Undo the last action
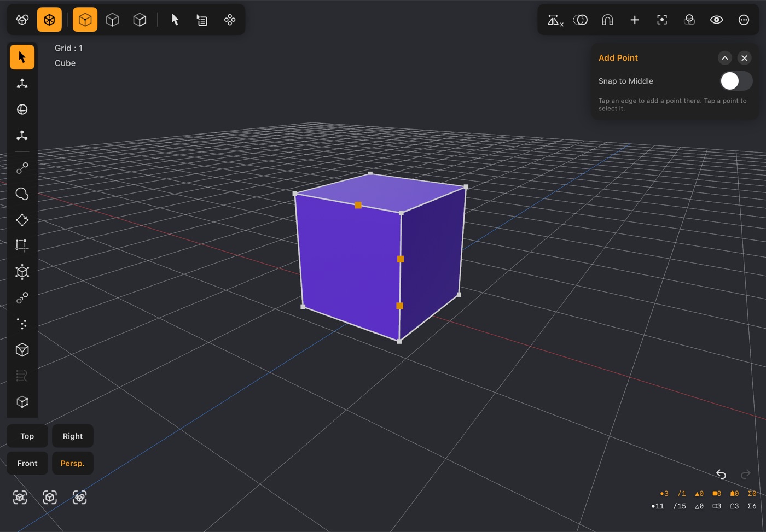The width and height of the screenshot is (766, 532). [x=721, y=474]
